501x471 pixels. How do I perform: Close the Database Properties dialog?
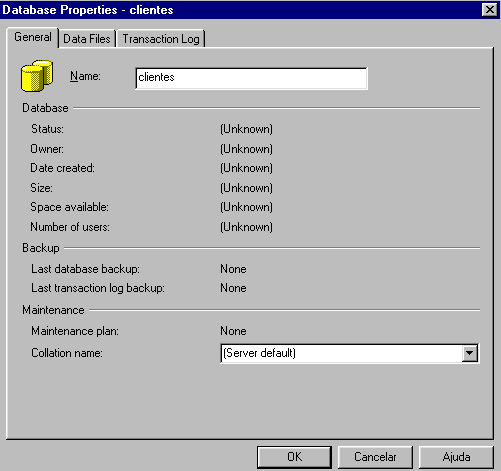(x=490, y=10)
